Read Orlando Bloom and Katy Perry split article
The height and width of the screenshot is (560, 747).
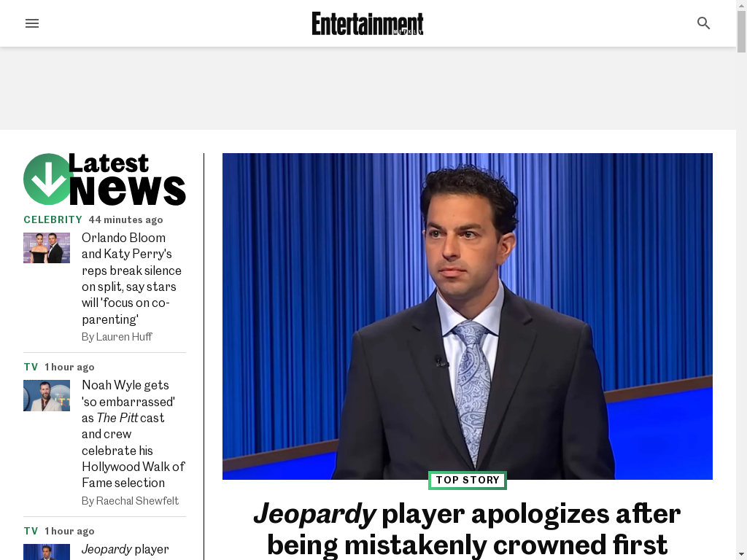coord(131,279)
